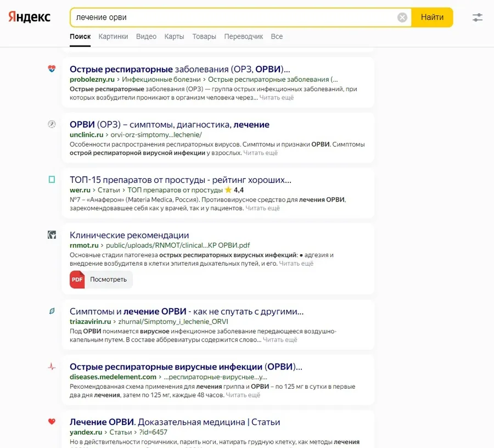The image size is (494, 448).
Task: Click the public/uploads/RNMOT/clinical...КР ОРВИ.pdf path
Action: point(178,245)
